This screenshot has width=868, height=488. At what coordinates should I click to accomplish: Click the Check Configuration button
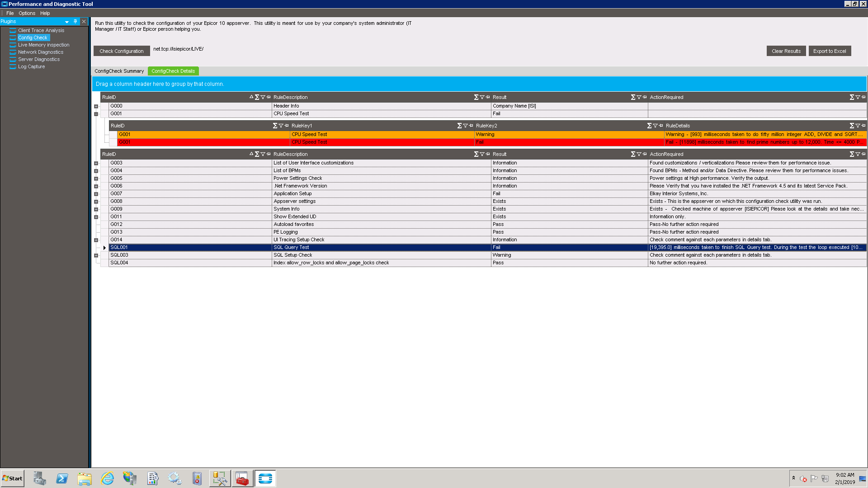click(x=121, y=51)
